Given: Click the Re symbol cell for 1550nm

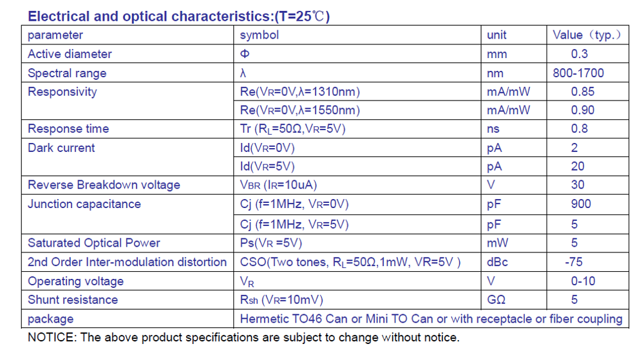Looking at the screenshot, I should [x=299, y=110].
